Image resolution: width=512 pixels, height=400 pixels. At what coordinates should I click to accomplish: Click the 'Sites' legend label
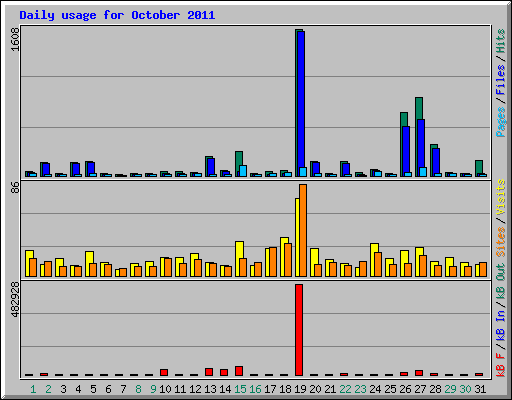point(501,242)
